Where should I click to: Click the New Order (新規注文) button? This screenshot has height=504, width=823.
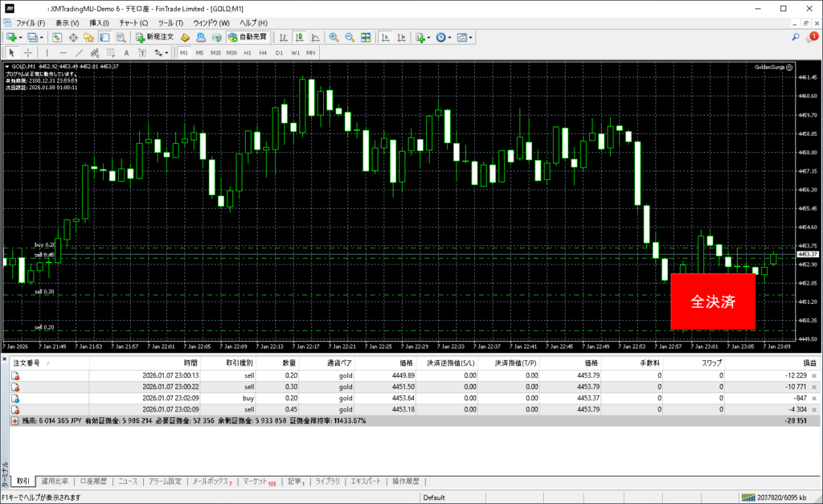pyautogui.click(x=154, y=37)
